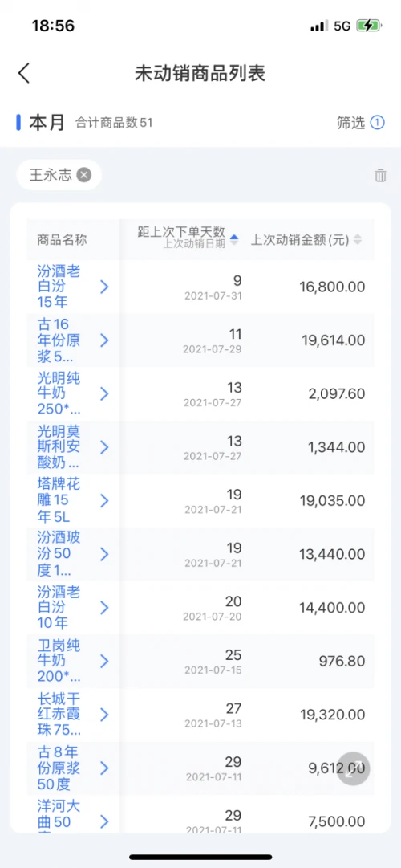Open the 古8年份原浆50度 product link
The width and height of the screenshot is (401, 868).
(x=59, y=768)
